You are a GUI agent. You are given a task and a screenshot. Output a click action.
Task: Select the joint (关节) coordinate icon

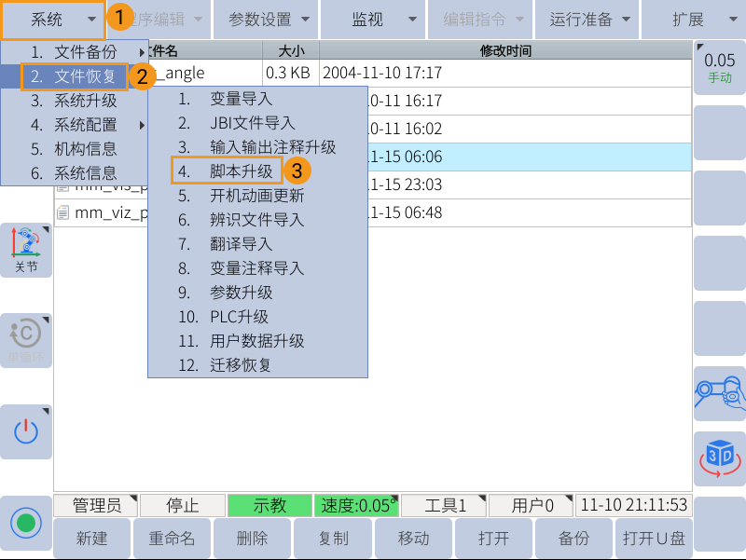click(x=26, y=250)
